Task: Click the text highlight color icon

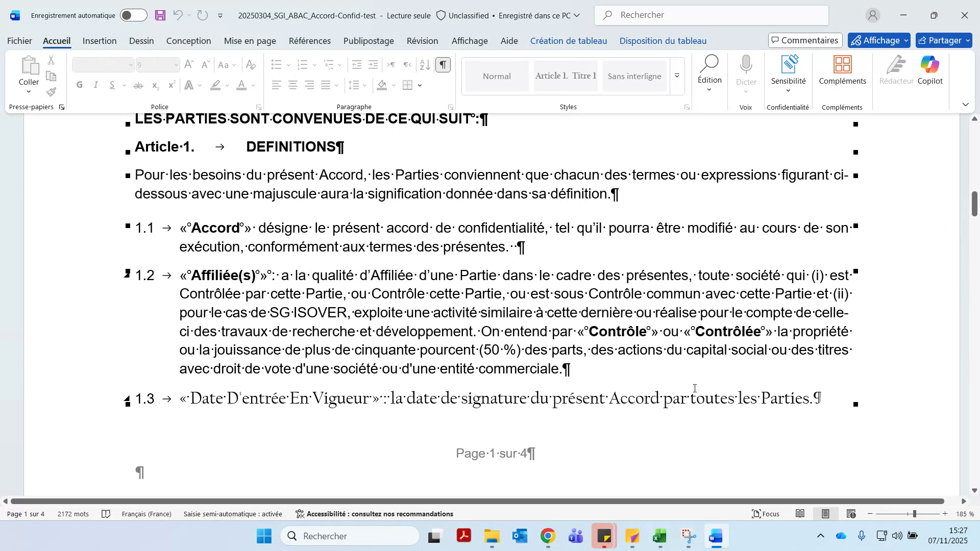Action: pyautogui.click(x=215, y=85)
